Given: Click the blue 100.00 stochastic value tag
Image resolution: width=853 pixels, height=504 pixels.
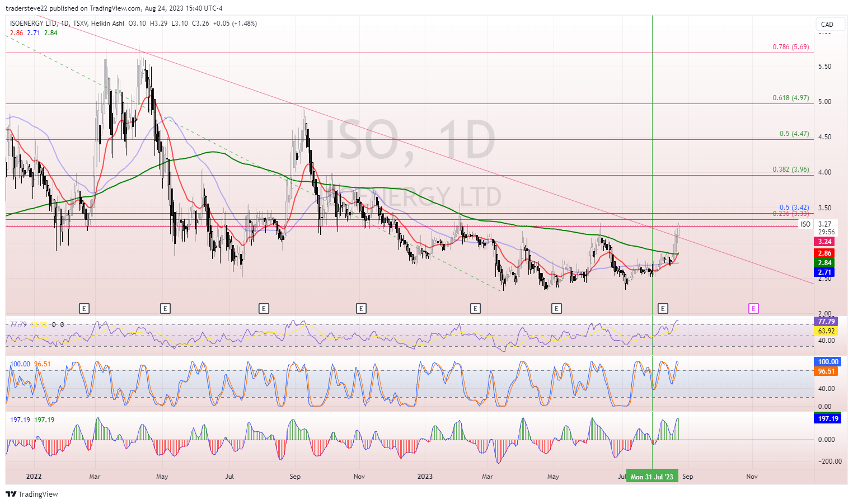Looking at the screenshot, I should point(828,362).
